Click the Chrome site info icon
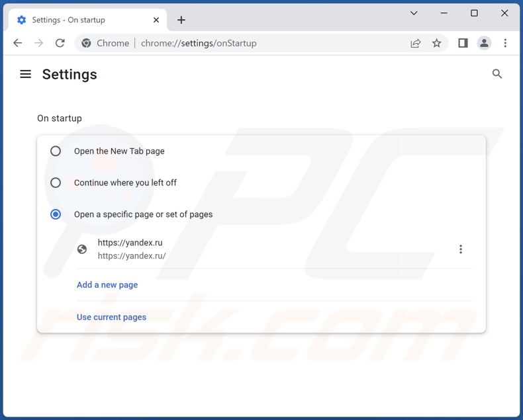This screenshot has height=420, width=523. coord(86,43)
